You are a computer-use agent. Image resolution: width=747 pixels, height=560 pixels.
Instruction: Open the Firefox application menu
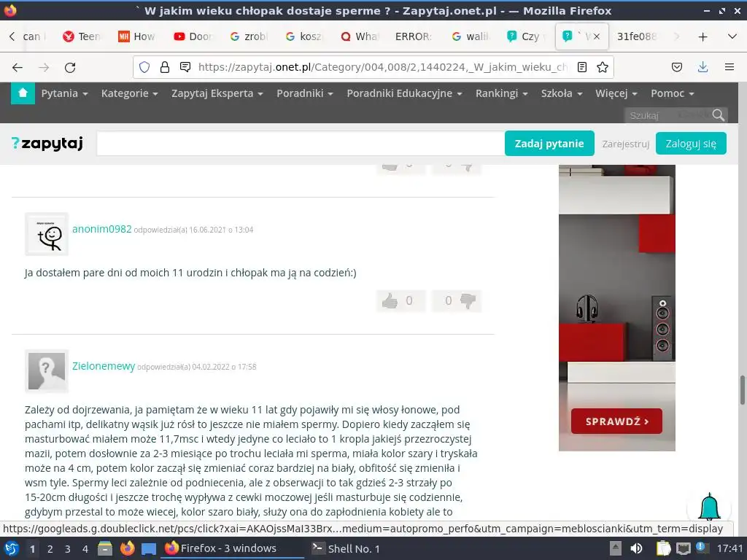(729, 67)
